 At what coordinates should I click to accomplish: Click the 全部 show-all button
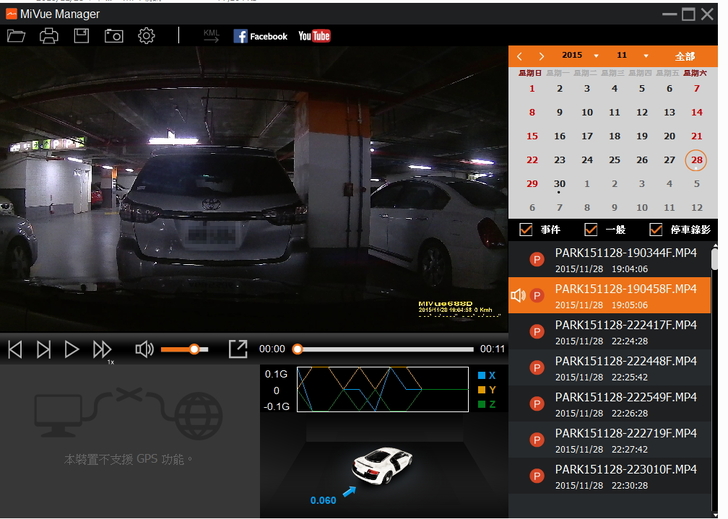point(685,57)
